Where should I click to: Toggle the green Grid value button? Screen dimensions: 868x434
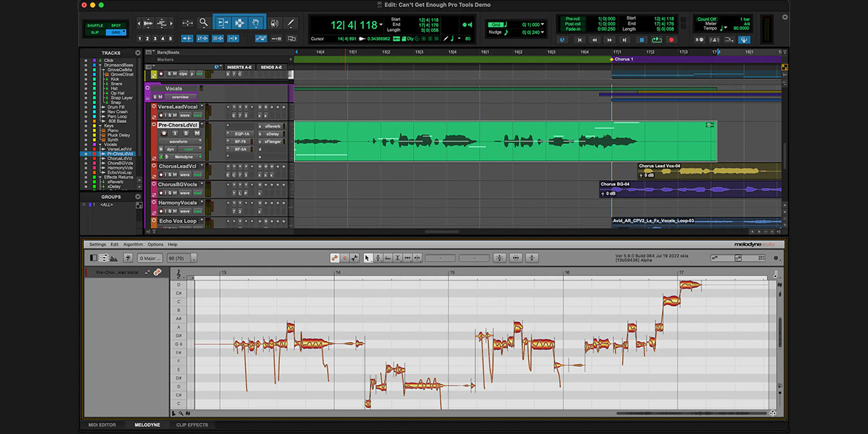pos(496,25)
